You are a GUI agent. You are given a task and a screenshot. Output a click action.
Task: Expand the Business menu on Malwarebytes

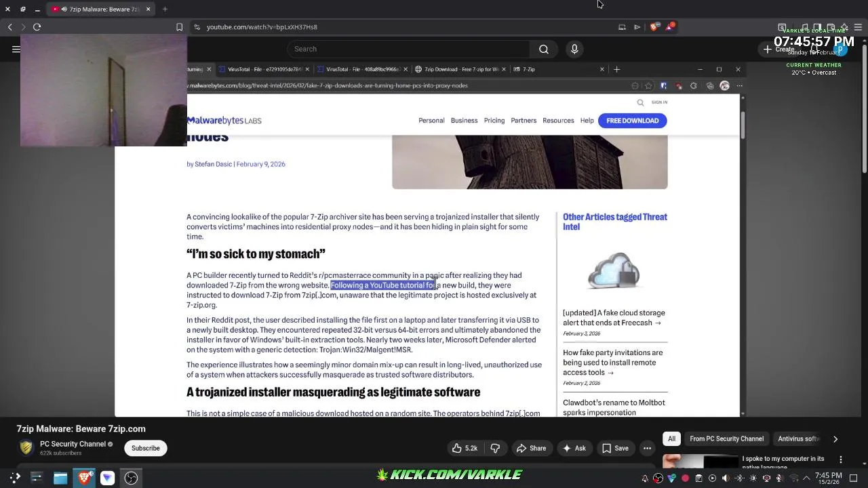464,121
